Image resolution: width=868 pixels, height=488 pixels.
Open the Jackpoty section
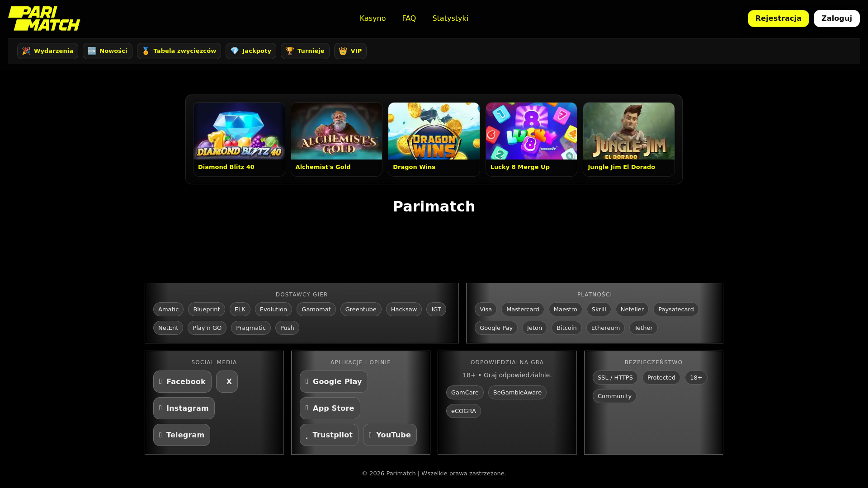pyautogui.click(x=250, y=51)
